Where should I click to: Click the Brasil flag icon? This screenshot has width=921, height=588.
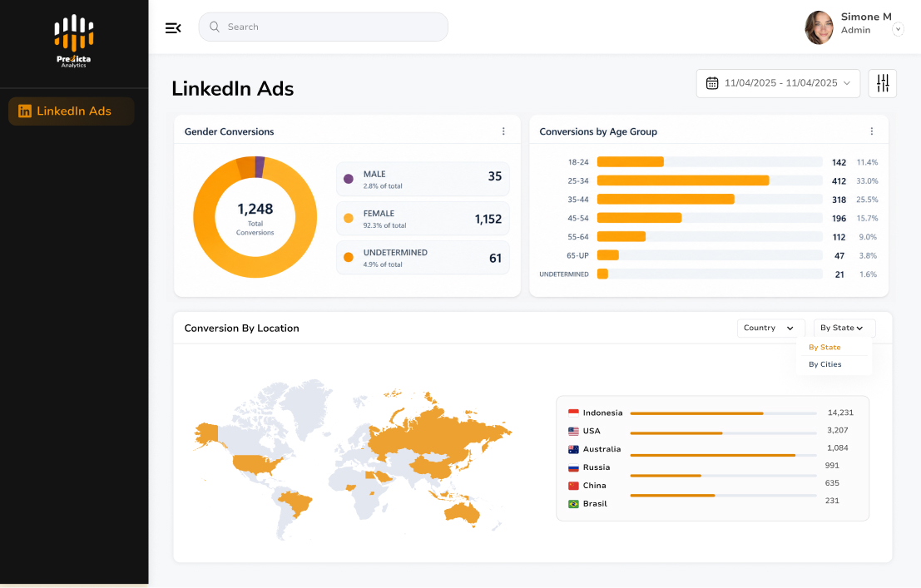(x=573, y=504)
